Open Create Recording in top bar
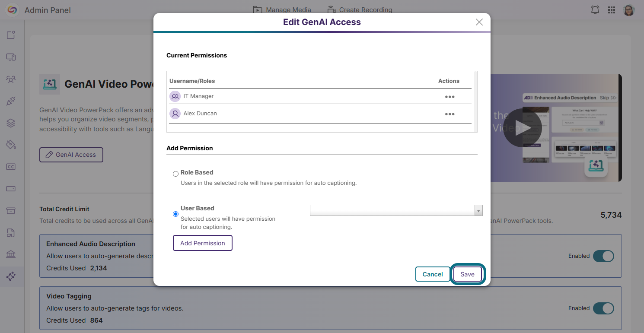The height and width of the screenshot is (333, 644). pos(360,10)
